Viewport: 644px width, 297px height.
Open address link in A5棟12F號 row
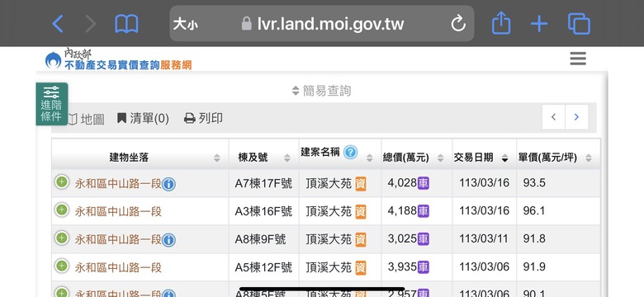pos(118,267)
